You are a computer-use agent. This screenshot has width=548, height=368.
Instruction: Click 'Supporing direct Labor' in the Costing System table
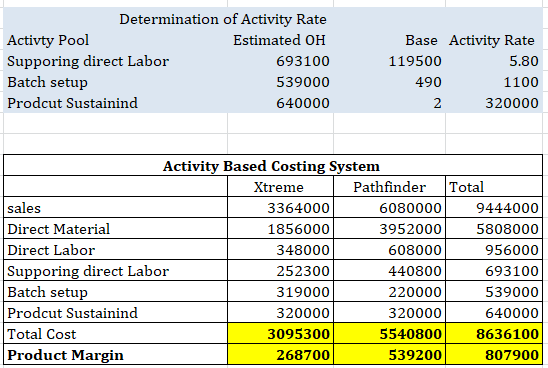88,271
